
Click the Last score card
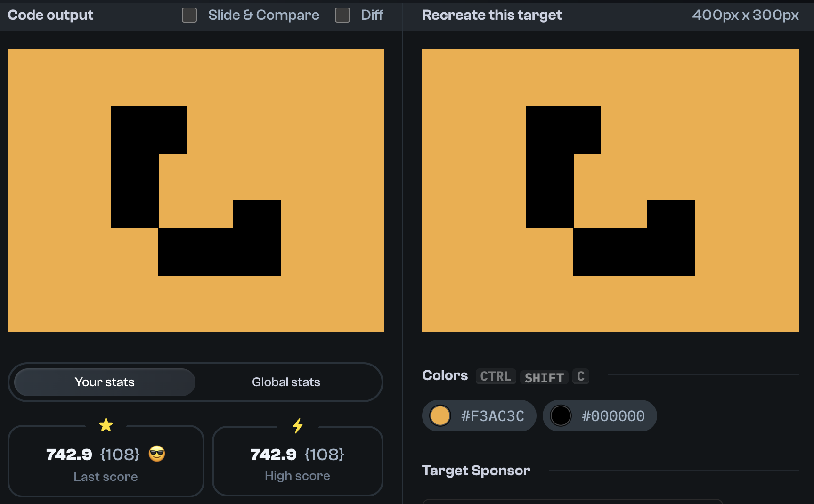click(x=106, y=461)
